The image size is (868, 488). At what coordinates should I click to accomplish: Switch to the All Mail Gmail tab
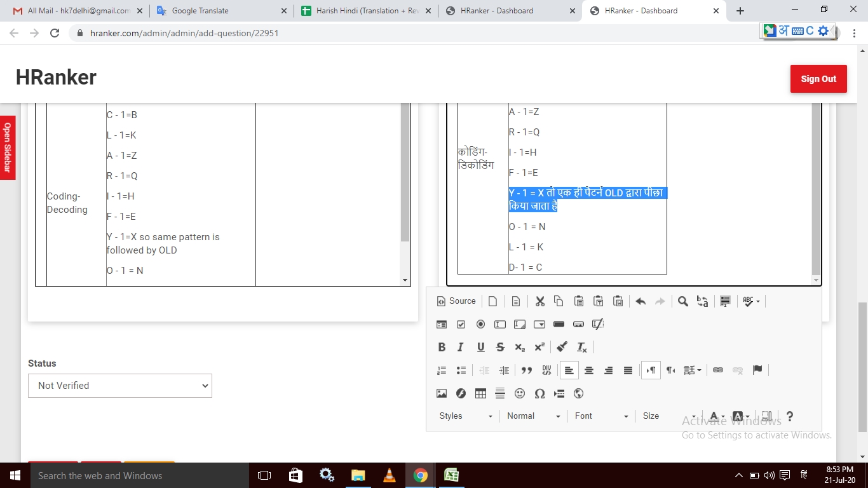tap(79, 11)
